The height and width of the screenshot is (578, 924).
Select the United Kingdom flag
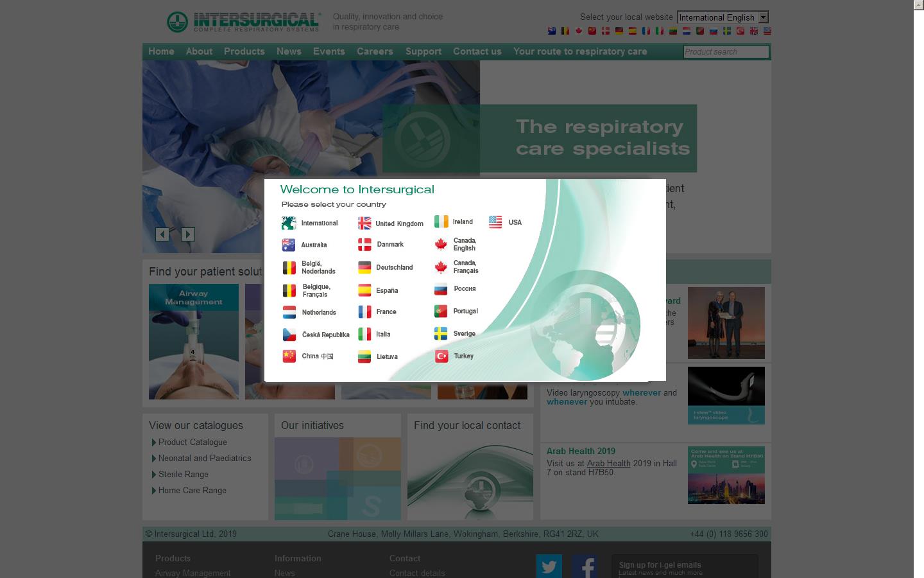click(364, 223)
